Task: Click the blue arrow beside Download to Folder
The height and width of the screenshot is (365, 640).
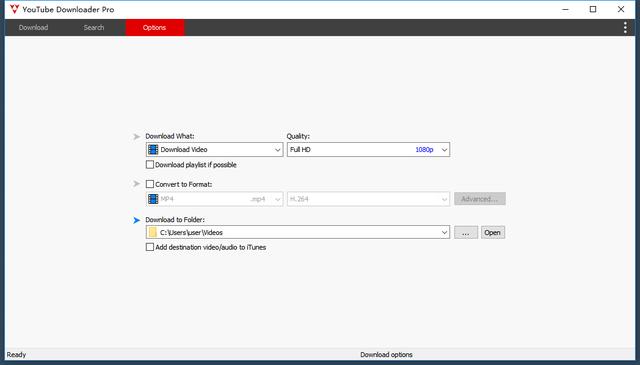Action: [x=137, y=220]
